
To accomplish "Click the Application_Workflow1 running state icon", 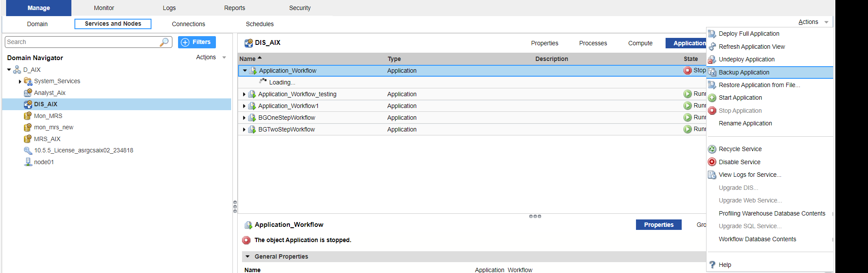I will [x=688, y=106].
